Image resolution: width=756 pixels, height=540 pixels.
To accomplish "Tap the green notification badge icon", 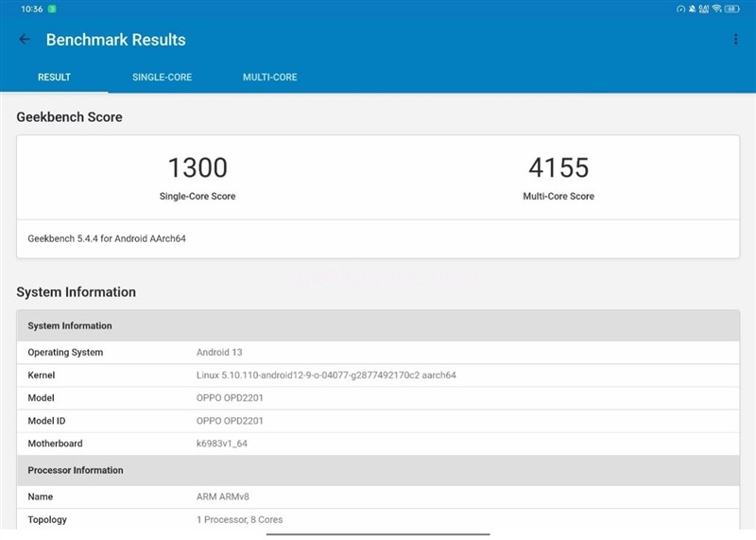I will 52,9.
